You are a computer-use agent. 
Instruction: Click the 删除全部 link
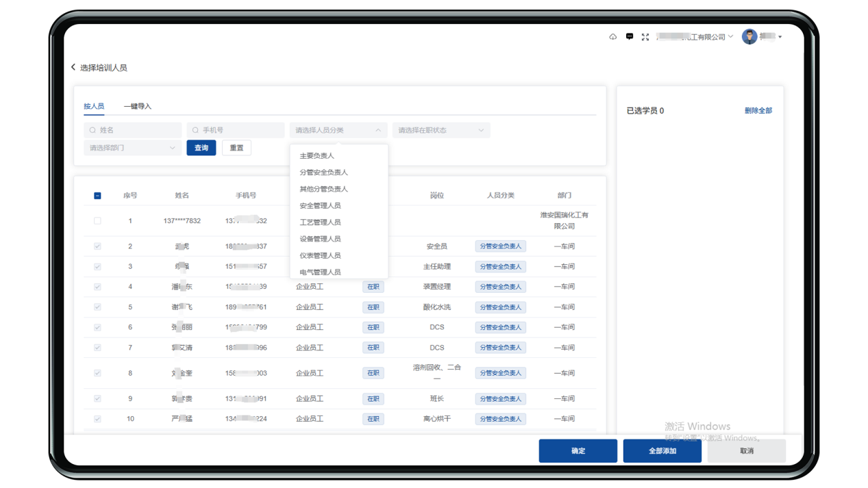point(758,111)
